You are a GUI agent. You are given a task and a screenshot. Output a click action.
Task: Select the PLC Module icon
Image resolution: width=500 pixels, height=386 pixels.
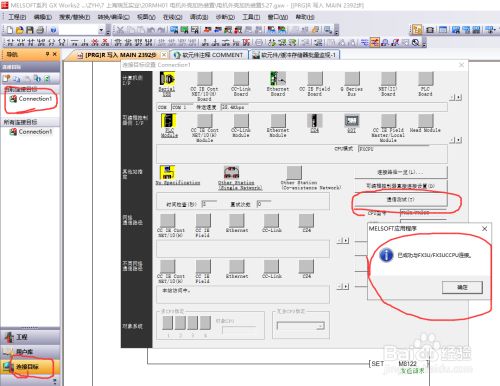(x=169, y=121)
